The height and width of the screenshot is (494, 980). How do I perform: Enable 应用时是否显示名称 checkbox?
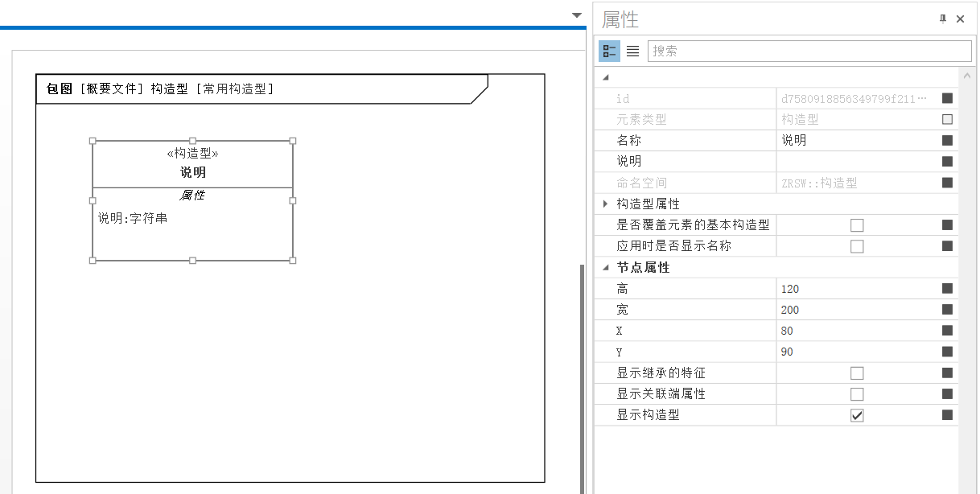tap(857, 246)
